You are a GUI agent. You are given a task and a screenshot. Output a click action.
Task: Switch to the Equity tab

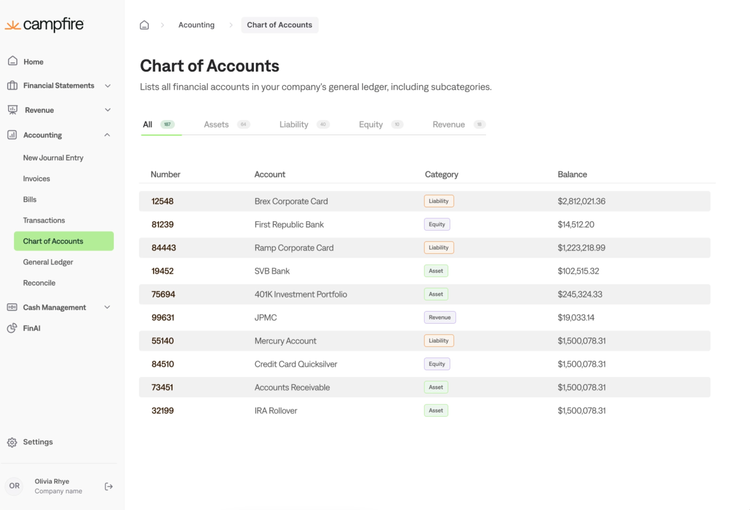[381, 124]
